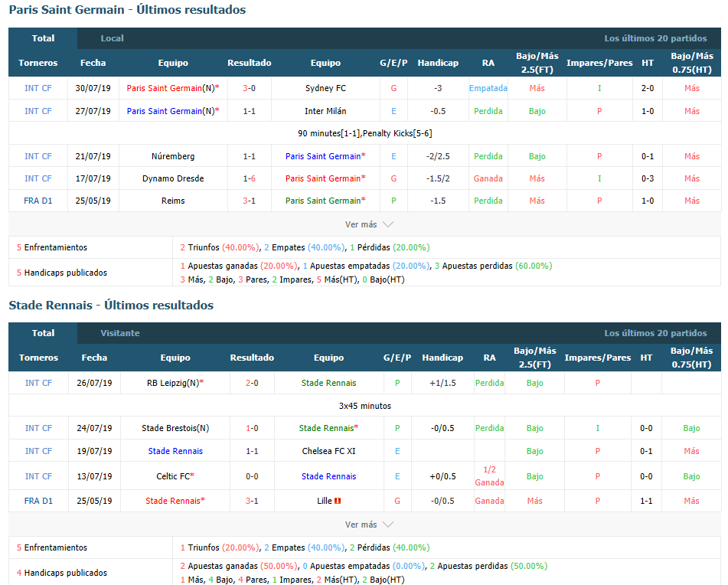Open INT CF tournament link for 26/07/19
This screenshot has width=728, height=585.
pos(38,383)
